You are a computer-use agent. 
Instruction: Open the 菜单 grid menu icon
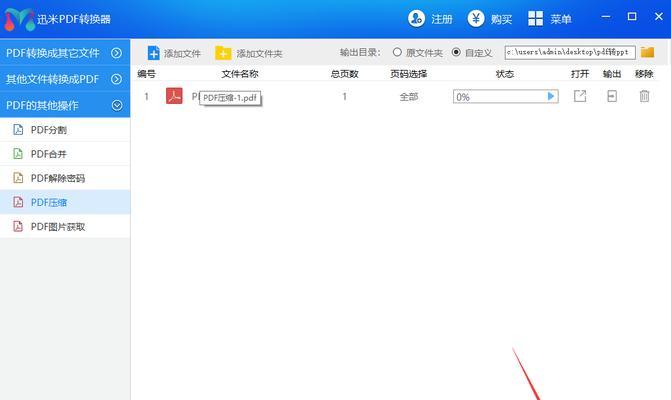(535, 18)
